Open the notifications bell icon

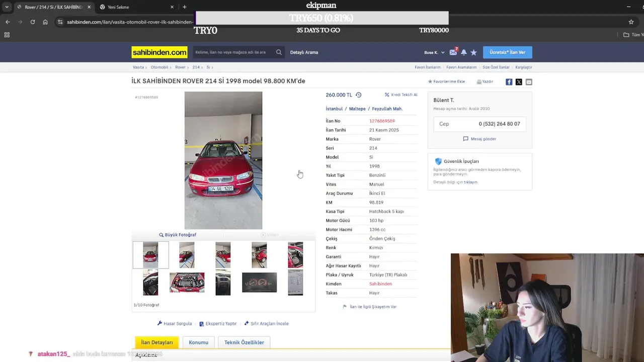464,52
